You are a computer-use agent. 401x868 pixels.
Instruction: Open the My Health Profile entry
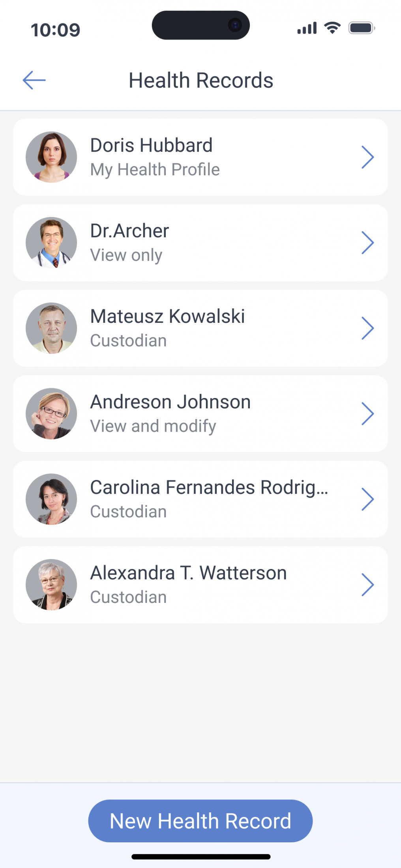[x=155, y=170]
